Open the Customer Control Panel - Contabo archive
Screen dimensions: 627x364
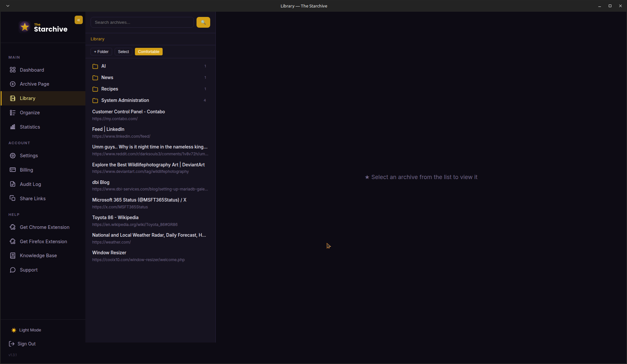(150, 115)
